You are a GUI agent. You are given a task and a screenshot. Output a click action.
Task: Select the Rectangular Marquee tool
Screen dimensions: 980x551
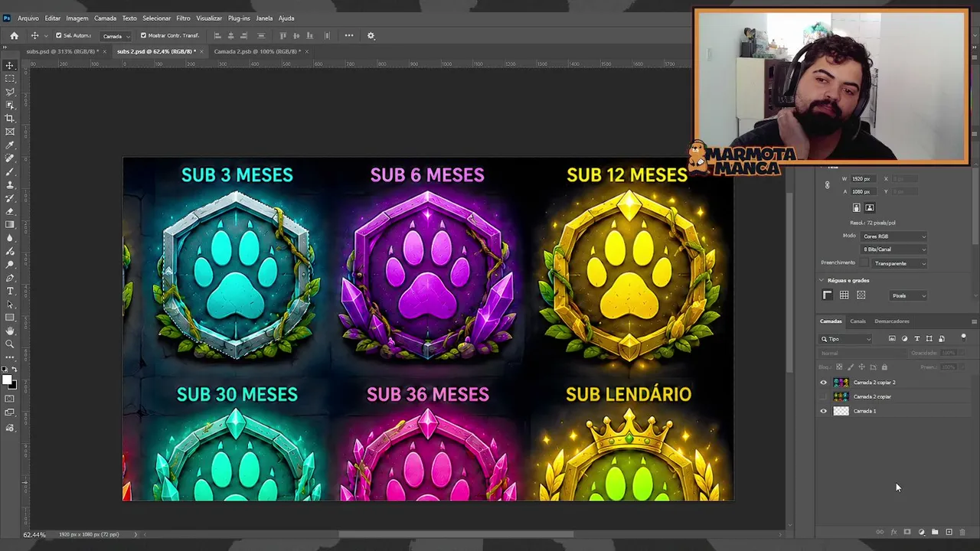(x=10, y=79)
